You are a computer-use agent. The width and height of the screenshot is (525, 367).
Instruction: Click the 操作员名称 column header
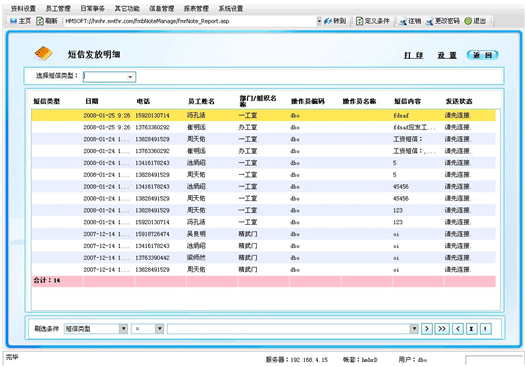coord(359,101)
